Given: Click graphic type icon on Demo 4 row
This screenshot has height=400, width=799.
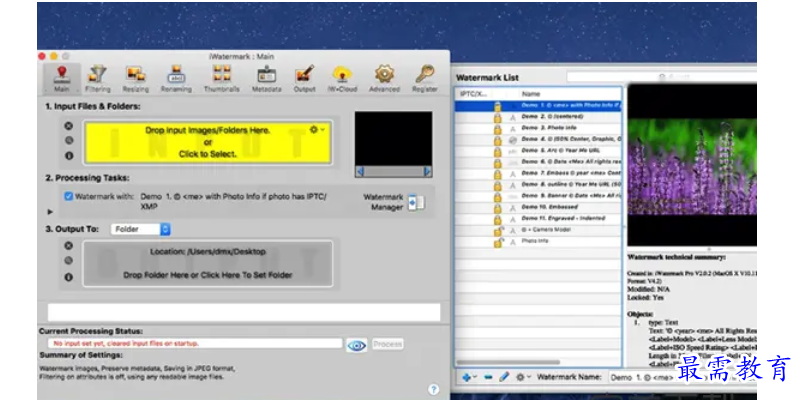Looking at the screenshot, I should [513, 140].
